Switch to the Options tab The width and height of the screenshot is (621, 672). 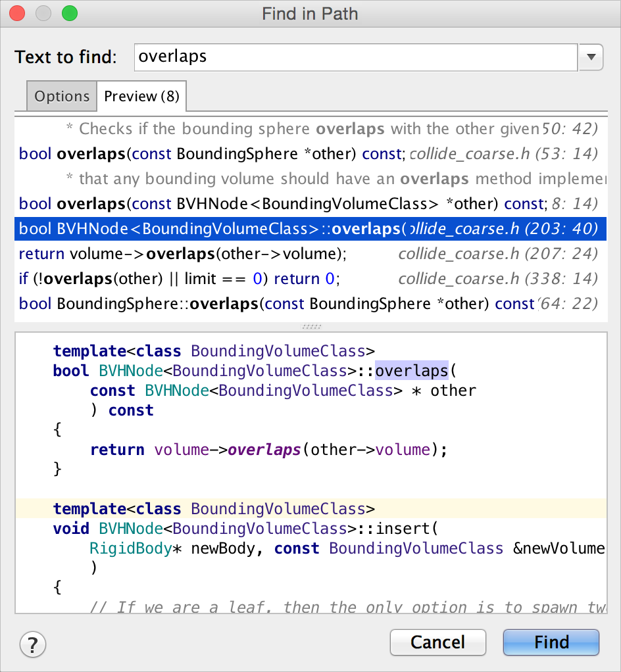62,96
